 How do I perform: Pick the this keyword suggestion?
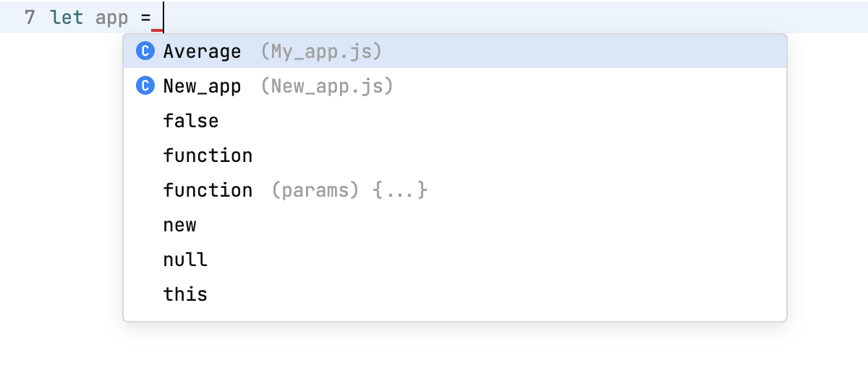[x=185, y=294]
